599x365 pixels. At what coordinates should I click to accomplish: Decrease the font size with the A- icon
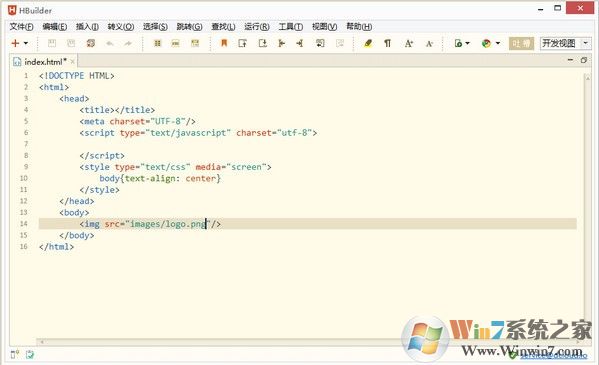coord(429,44)
